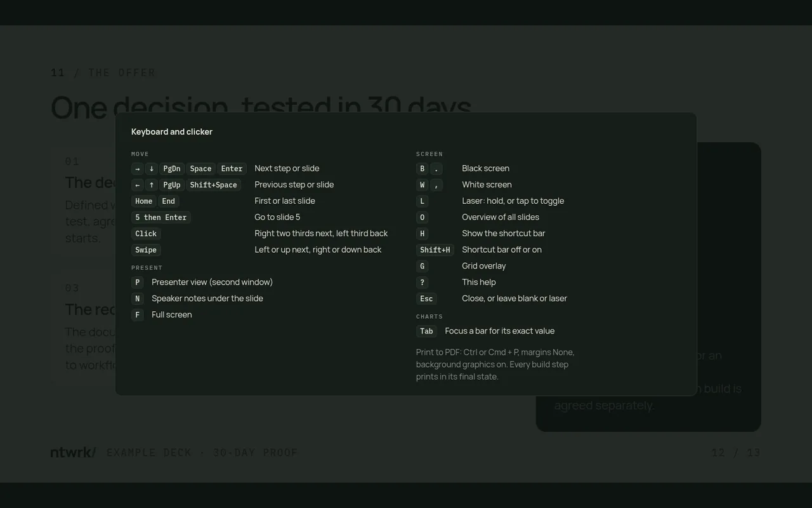Click the Space keycap in the Next step row
812x508 pixels.
[200, 169]
